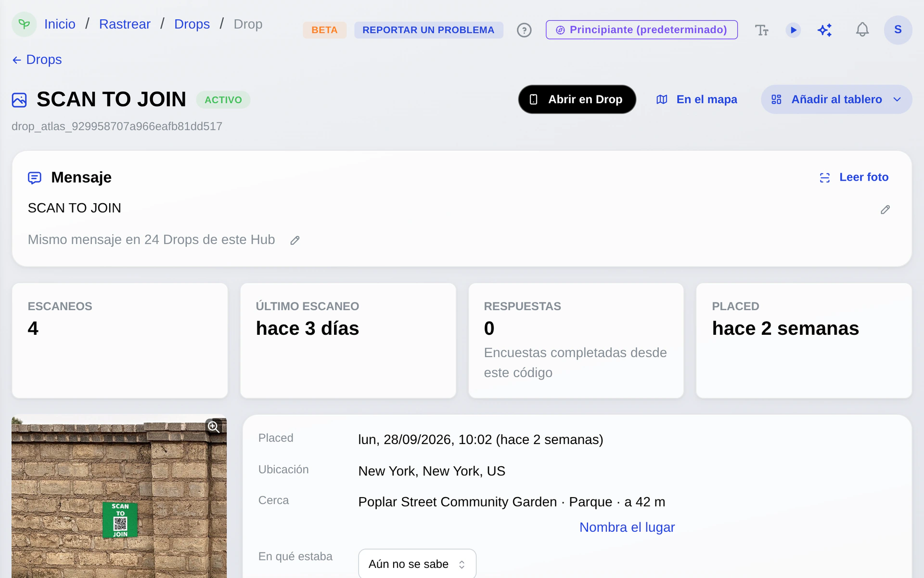924x578 pixels.
Task: Go to Drops breadcrumb
Action: (x=192, y=24)
